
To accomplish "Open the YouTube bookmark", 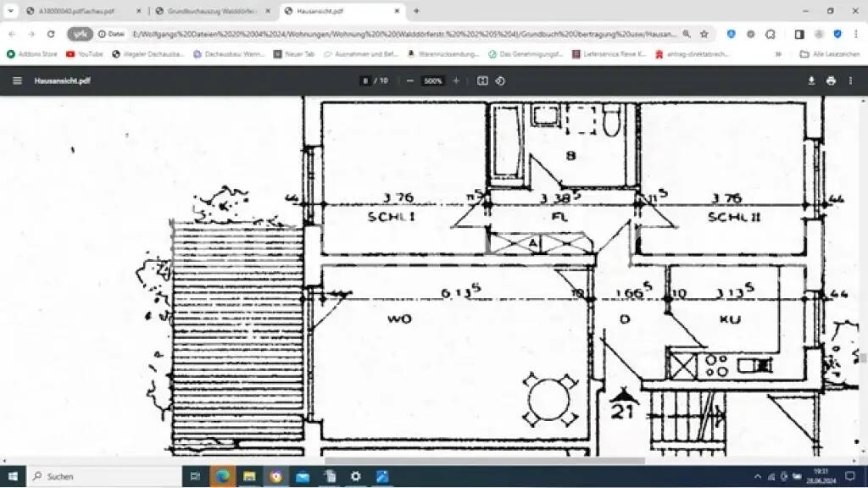I will click(x=85, y=53).
